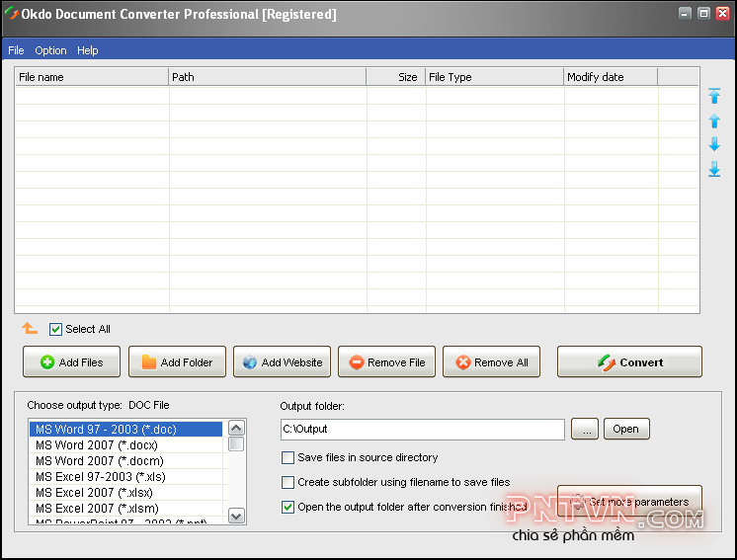Enable Create subfolder using filename option
This screenshot has width=737, height=560.
click(287, 482)
